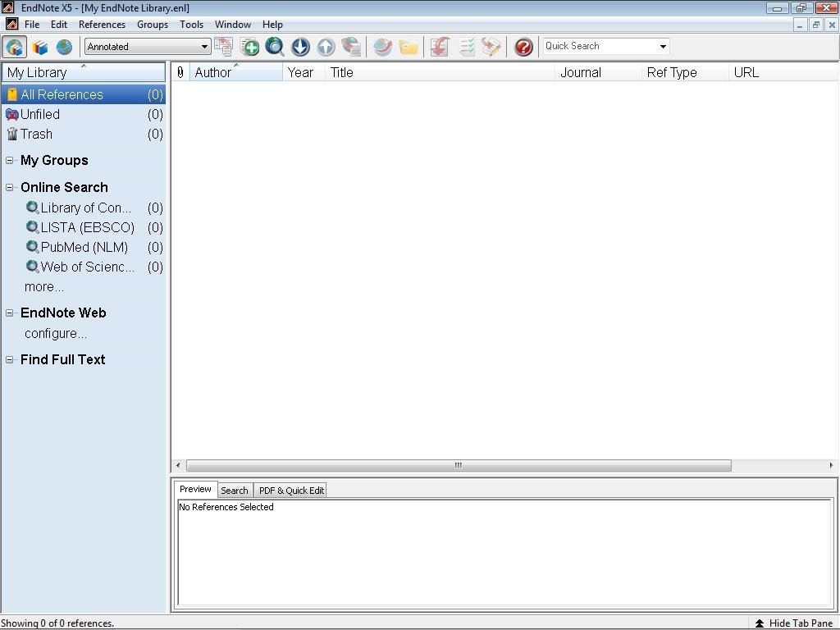840x630 pixels.
Task: Select Library of Congress online search
Action: 94,208
